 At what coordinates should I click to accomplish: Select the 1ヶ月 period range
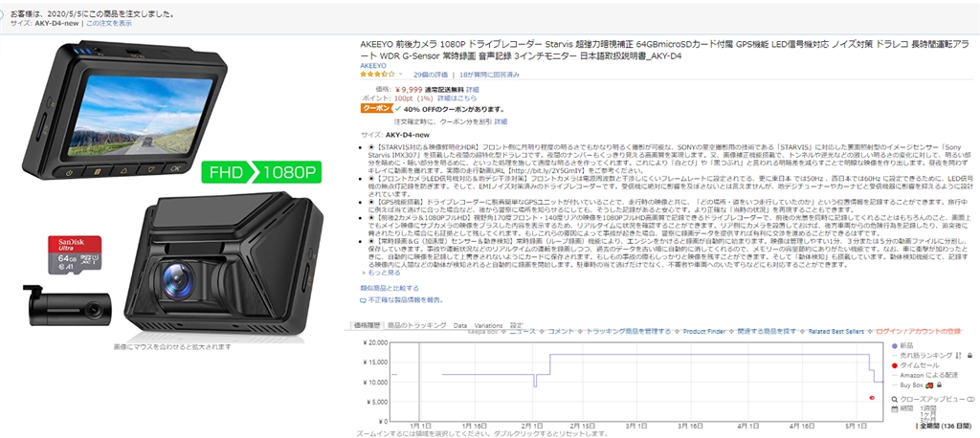928,414
